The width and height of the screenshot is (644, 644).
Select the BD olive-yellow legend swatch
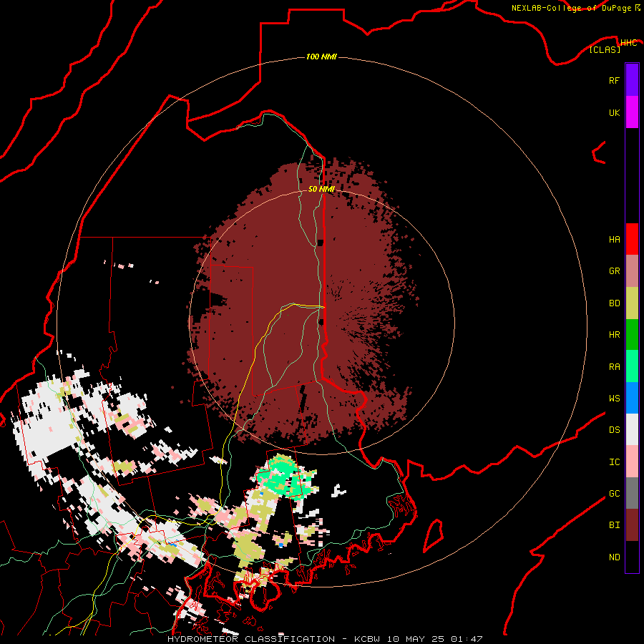[x=632, y=303]
